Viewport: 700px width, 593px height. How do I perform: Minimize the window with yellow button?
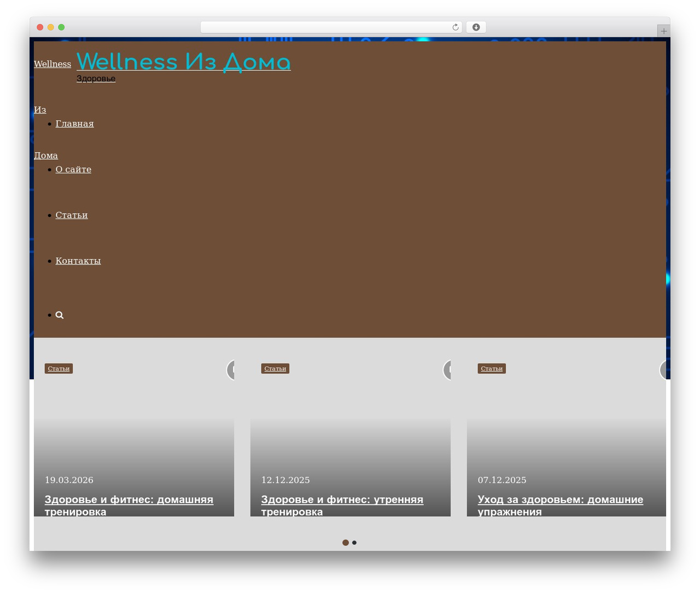pyautogui.click(x=51, y=27)
